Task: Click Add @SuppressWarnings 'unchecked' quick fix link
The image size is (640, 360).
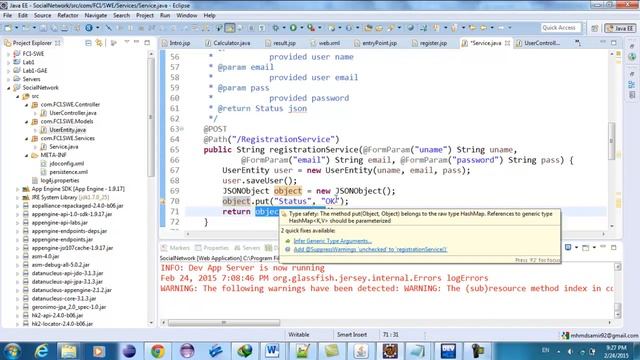Action: (x=370, y=249)
